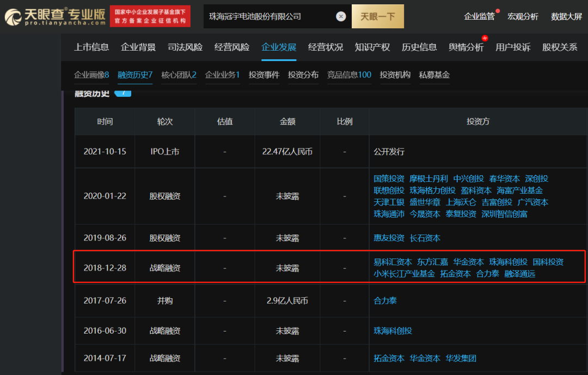The image size is (588, 375).
Task: Open the 数据大屏 page
Action: point(566,16)
